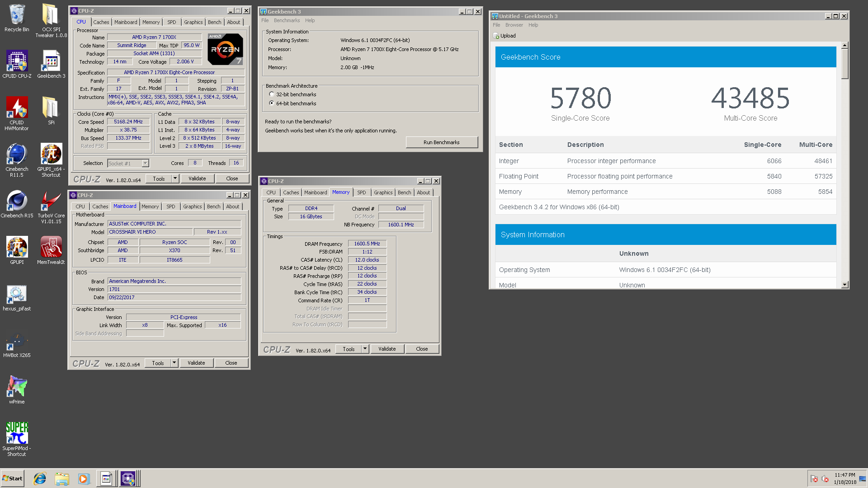
Task: Open SPD tab in top CPU-Z window
Action: click(x=172, y=22)
